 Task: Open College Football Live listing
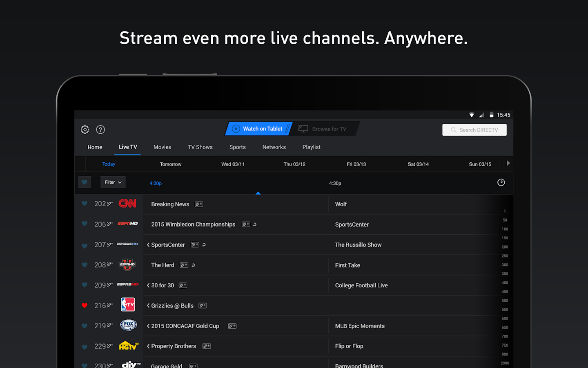[361, 285]
